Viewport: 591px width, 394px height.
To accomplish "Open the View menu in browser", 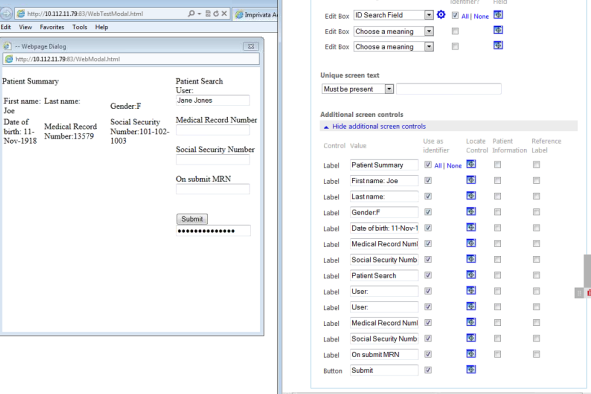I will tap(25, 27).
